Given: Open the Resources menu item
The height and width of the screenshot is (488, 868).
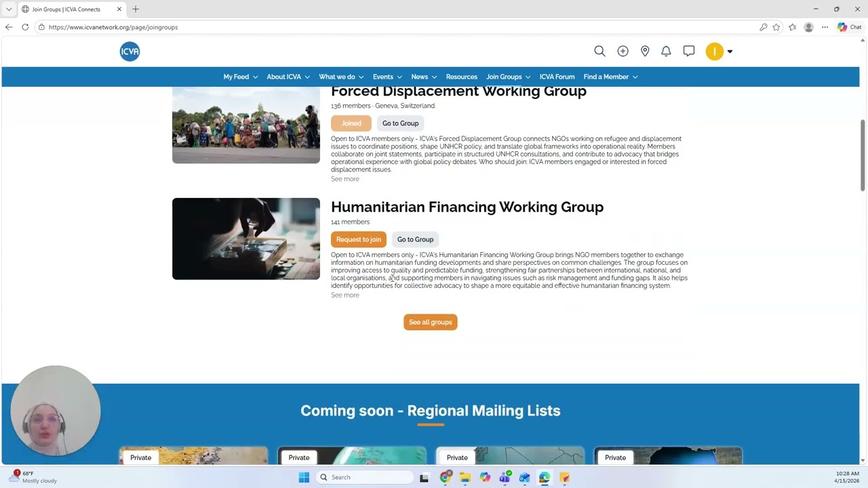Looking at the screenshot, I should (x=462, y=77).
